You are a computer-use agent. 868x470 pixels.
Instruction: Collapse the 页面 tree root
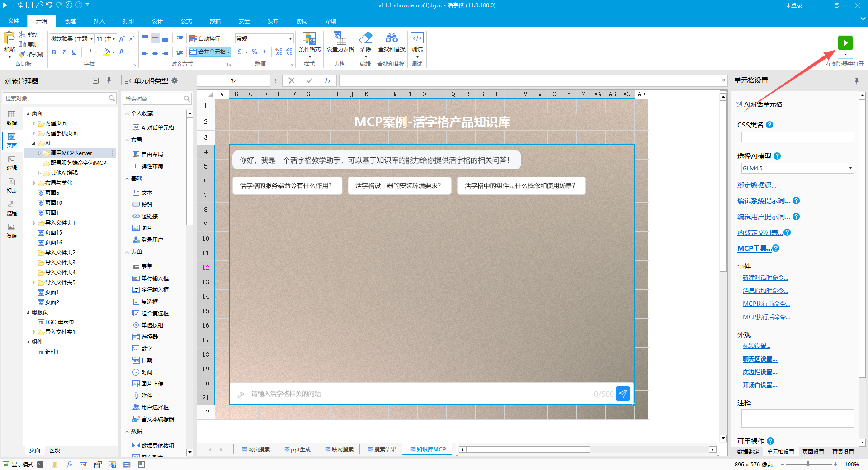[28, 113]
